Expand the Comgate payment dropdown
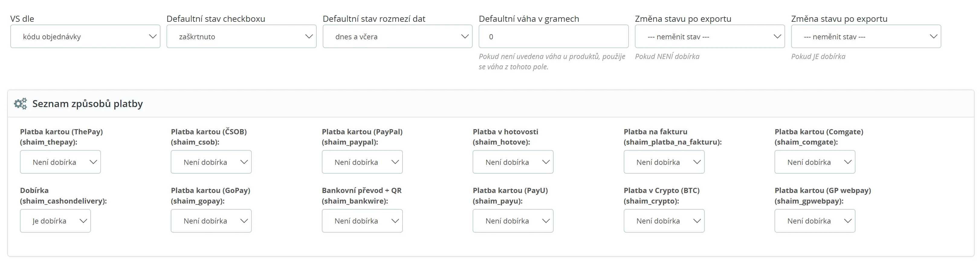Image resolution: width=980 pixels, height=268 pixels. click(815, 162)
